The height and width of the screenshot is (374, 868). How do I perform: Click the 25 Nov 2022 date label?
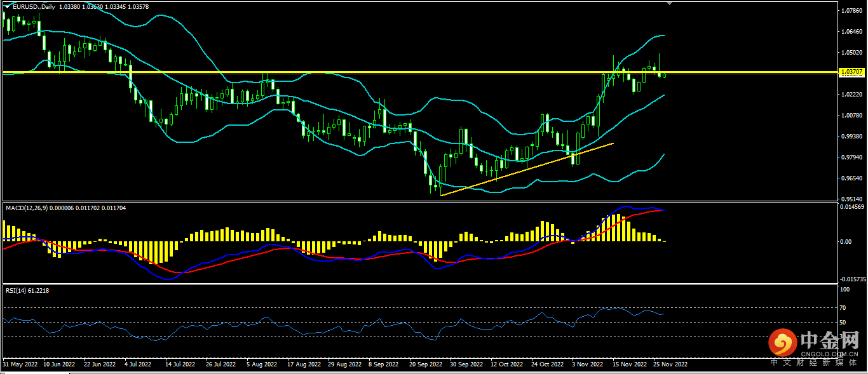[x=670, y=365]
